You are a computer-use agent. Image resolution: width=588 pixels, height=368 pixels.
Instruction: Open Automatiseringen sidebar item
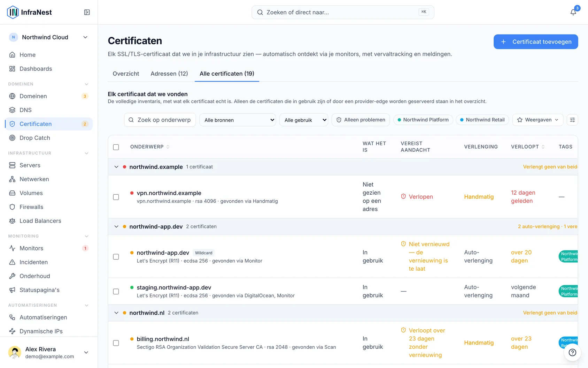(x=49, y=317)
